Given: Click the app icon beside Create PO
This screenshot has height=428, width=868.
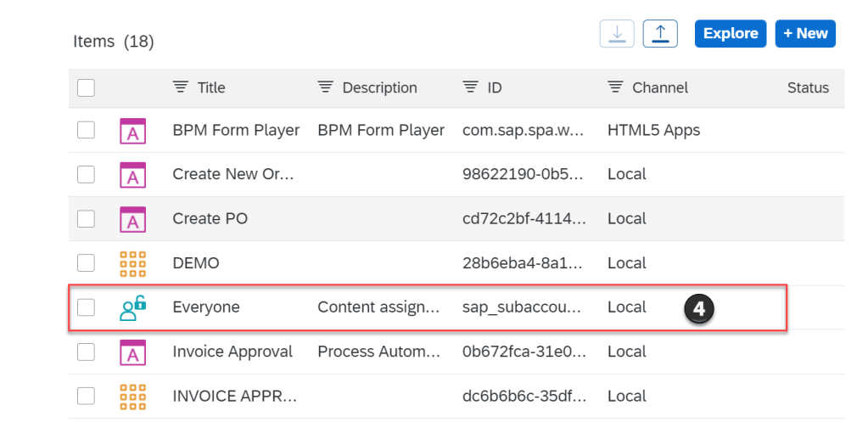Looking at the screenshot, I should click(x=132, y=218).
